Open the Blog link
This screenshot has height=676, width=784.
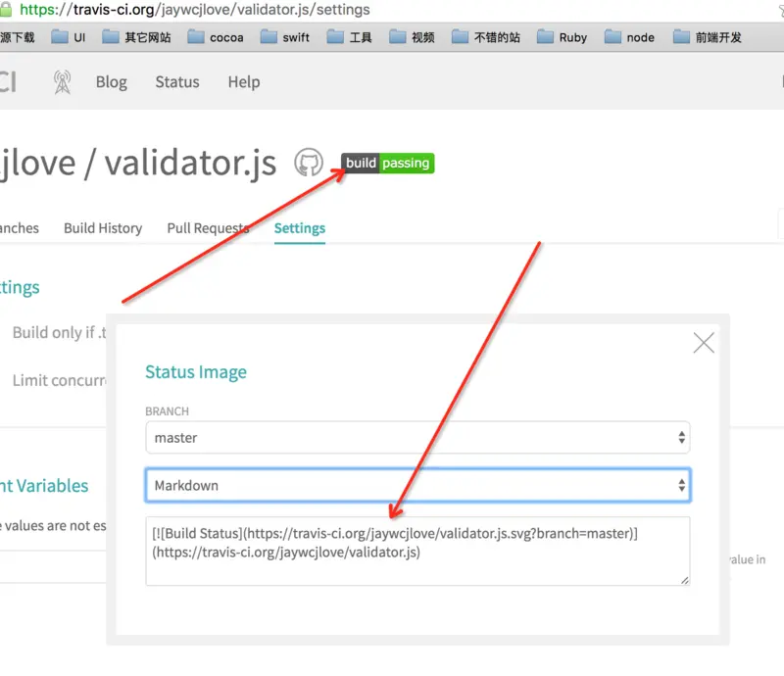click(x=112, y=82)
